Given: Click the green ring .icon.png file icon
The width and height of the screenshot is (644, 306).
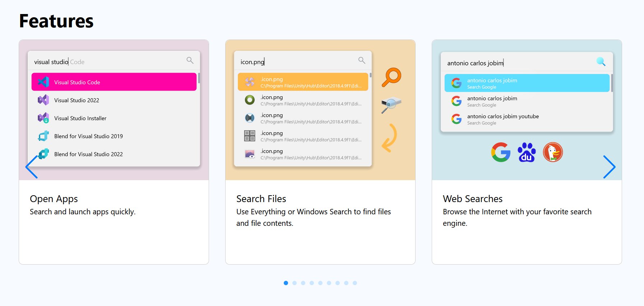Looking at the screenshot, I should (x=250, y=100).
